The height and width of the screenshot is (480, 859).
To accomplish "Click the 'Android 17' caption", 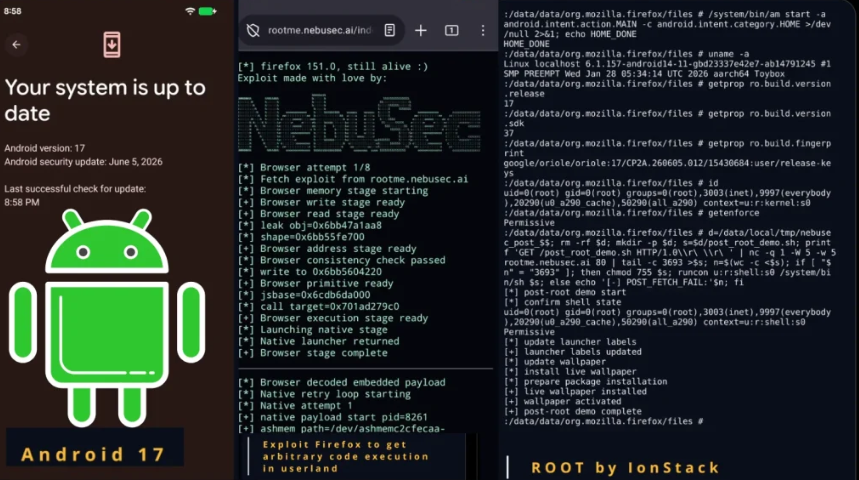I will pyautogui.click(x=94, y=454).
